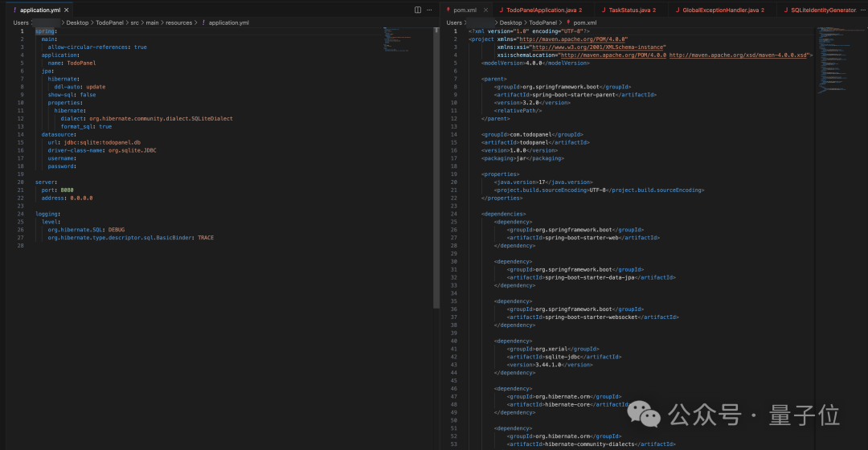Image resolution: width=868 pixels, height=450 pixels.
Task: Follow the POM/4.0.0 link in xsi:schemaLocation
Action: (613, 55)
